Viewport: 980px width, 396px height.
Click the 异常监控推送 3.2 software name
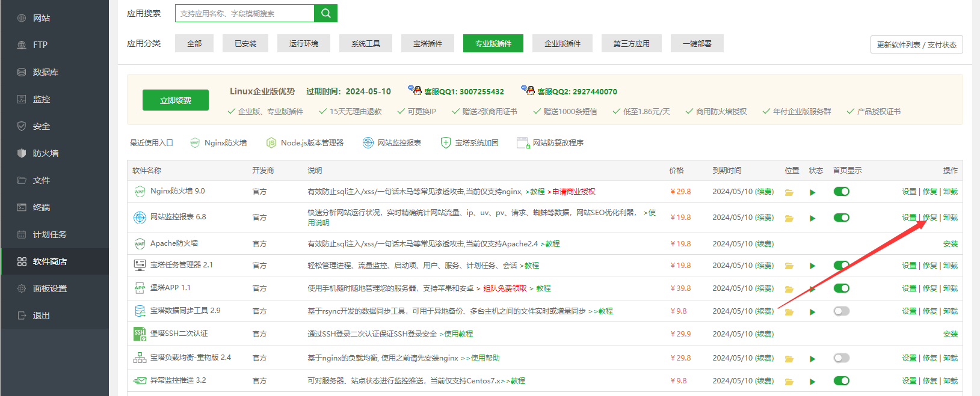pos(178,380)
